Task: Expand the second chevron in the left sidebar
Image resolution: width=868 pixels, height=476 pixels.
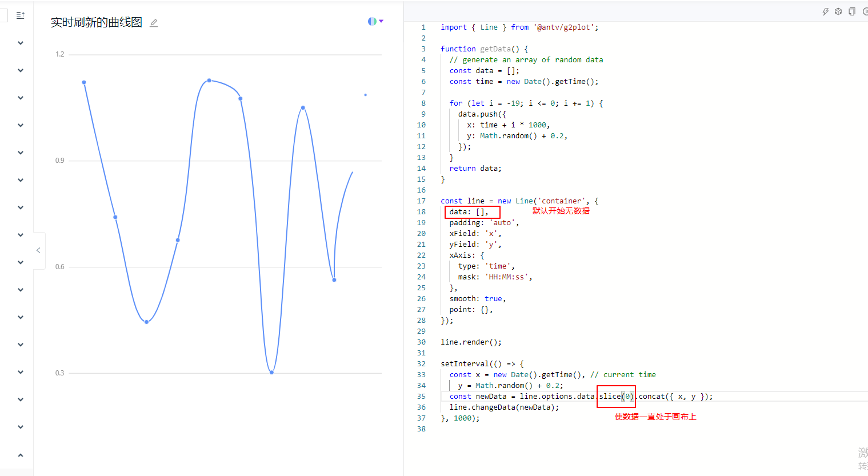Action: [x=20, y=70]
